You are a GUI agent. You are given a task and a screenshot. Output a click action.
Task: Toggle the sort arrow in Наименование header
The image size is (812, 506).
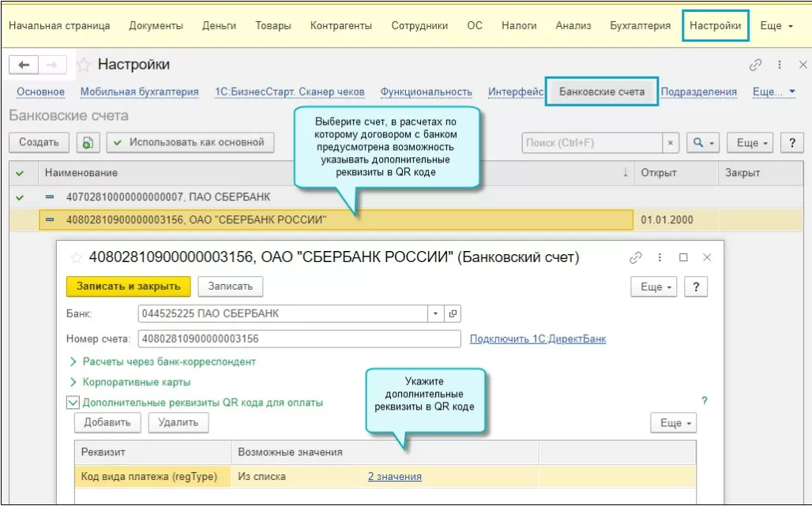click(x=625, y=173)
